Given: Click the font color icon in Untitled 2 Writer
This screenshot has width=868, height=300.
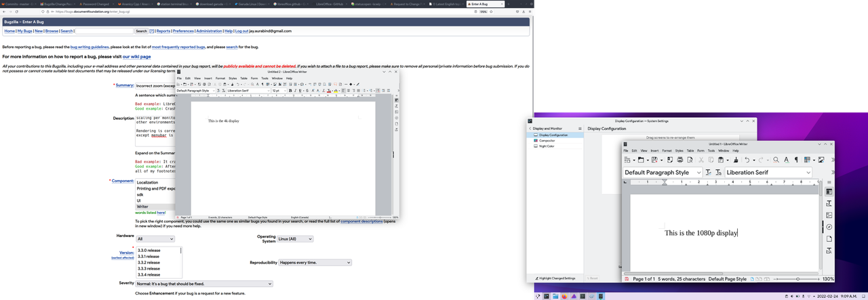Looking at the screenshot, I should pyautogui.click(x=329, y=91).
